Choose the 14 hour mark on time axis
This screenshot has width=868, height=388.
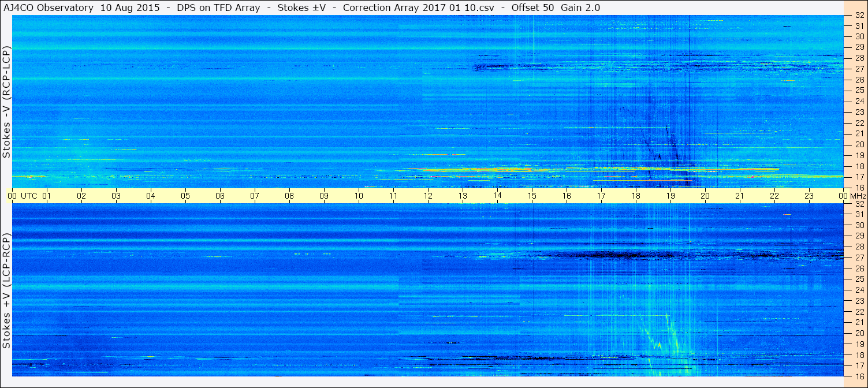point(497,196)
